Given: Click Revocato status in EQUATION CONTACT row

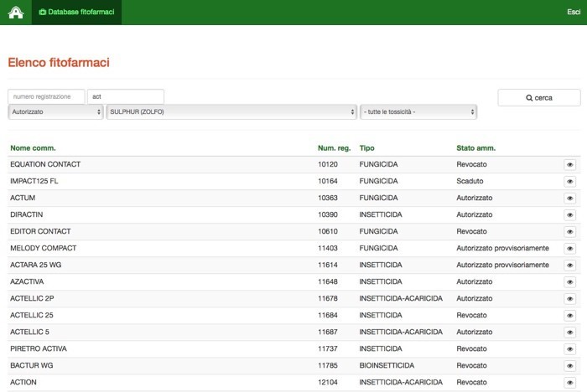Looking at the screenshot, I should 471,164.
